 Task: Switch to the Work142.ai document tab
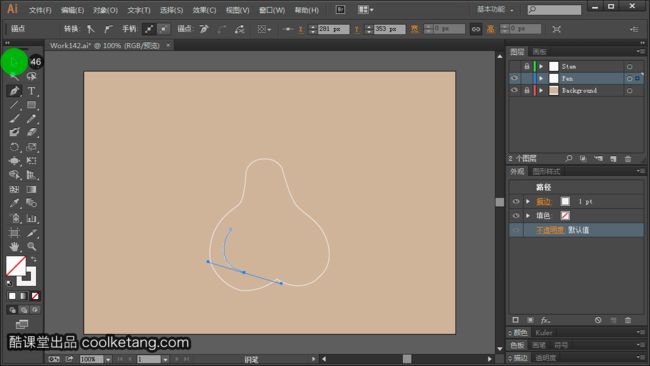[105, 46]
